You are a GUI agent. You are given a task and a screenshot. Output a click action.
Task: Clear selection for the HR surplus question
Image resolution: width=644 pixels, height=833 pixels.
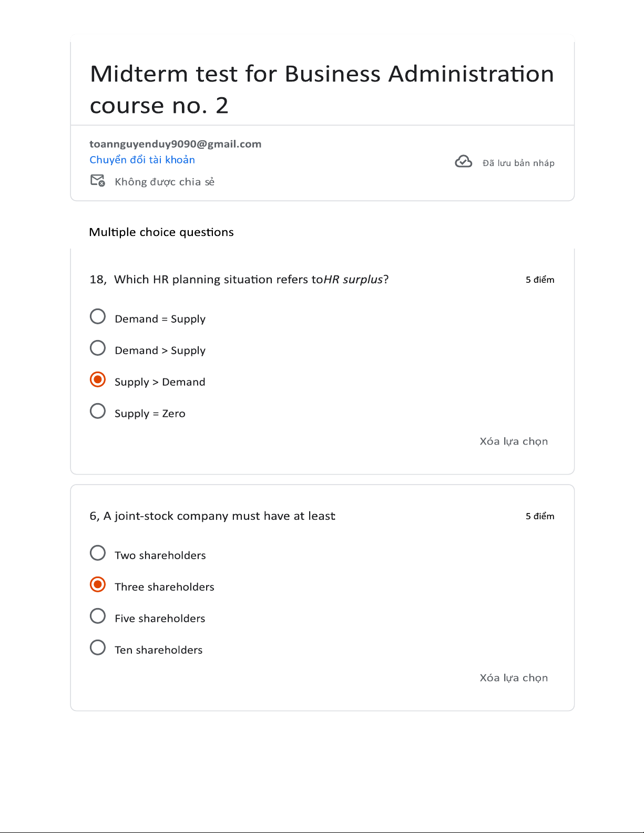point(513,441)
